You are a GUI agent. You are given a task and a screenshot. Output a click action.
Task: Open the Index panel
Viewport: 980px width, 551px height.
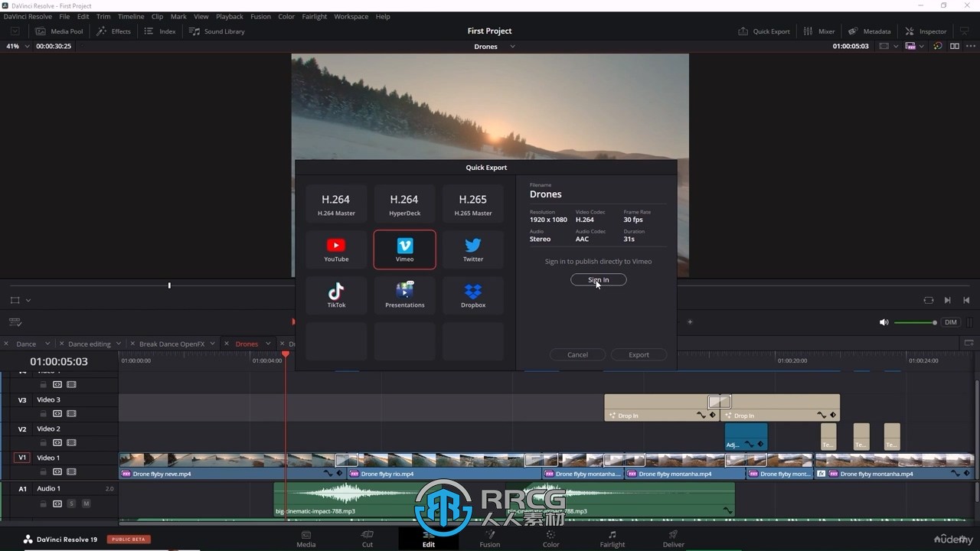tap(160, 31)
